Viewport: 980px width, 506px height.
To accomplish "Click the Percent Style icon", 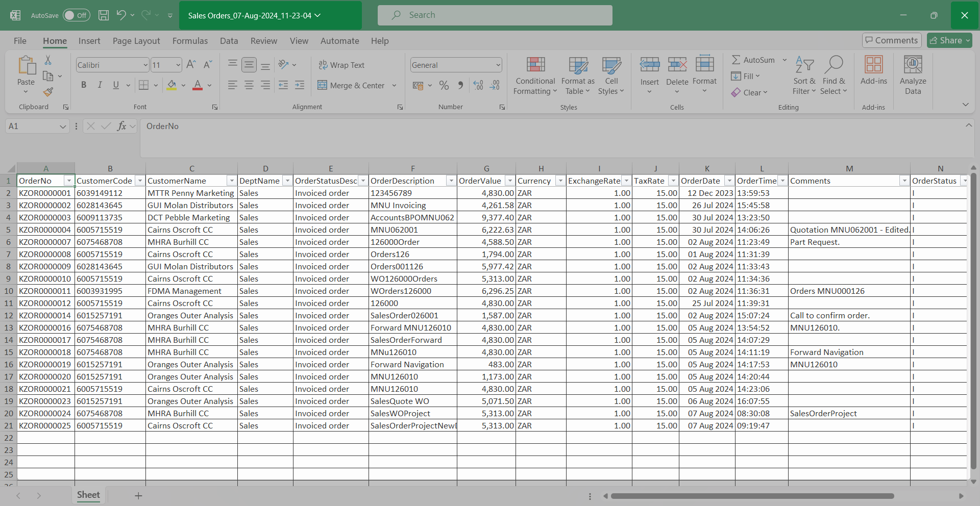I will click(444, 85).
